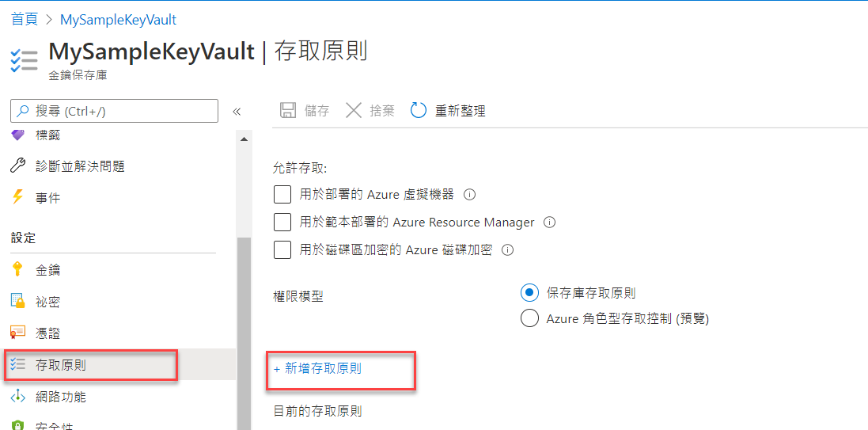Enable 用於部署的 Azure 虛擬機器 checkbox
The height and width of the screenshot is (430, 868).
[x=282, y=195]
